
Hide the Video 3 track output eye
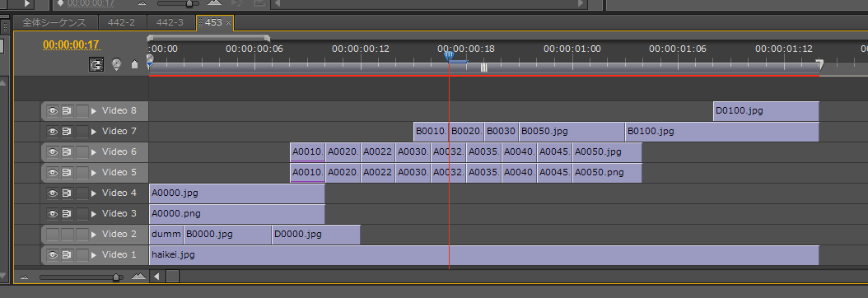(x=53, y=214)
